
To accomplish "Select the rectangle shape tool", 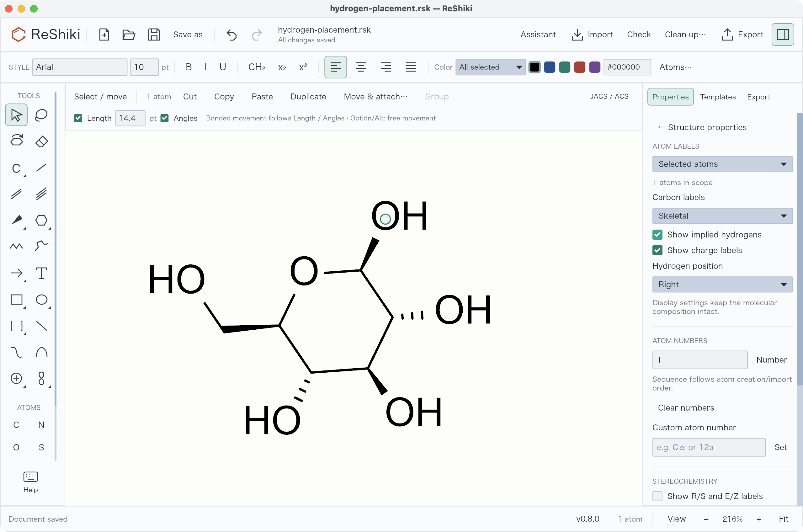I will pyautogui.click(x=16, y=300).
